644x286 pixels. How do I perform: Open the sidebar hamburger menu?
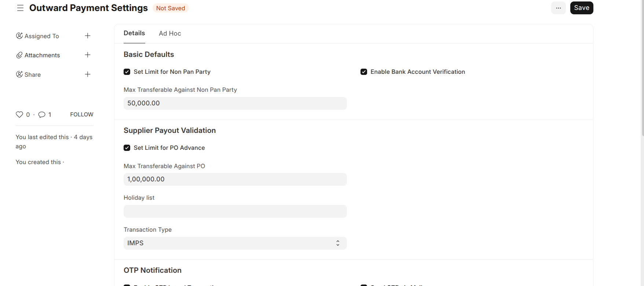(20, 8)
